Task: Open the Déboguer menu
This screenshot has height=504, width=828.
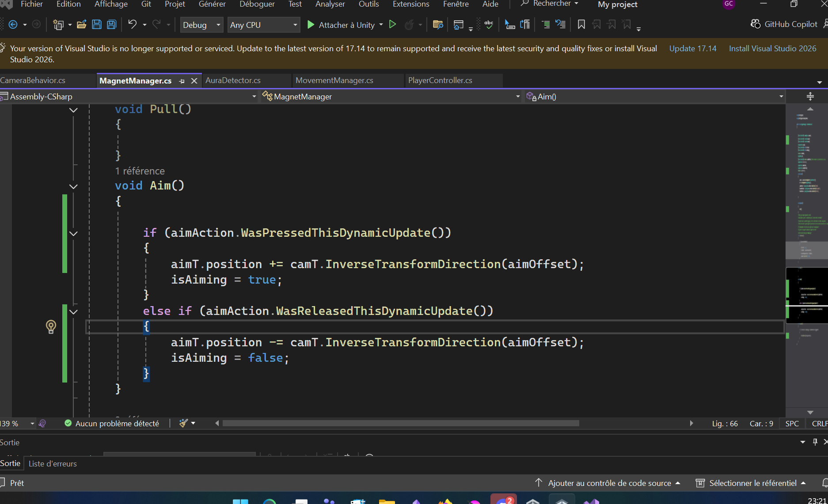Action: click(257, 4)
